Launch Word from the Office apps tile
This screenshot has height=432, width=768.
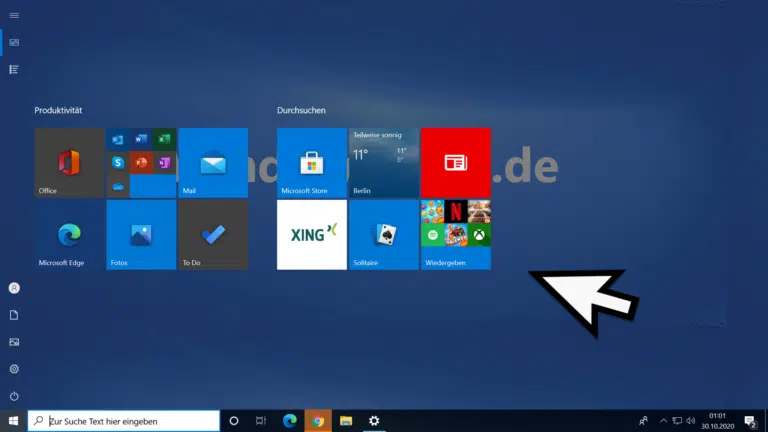pyautogui.click(x=141, y=140)
